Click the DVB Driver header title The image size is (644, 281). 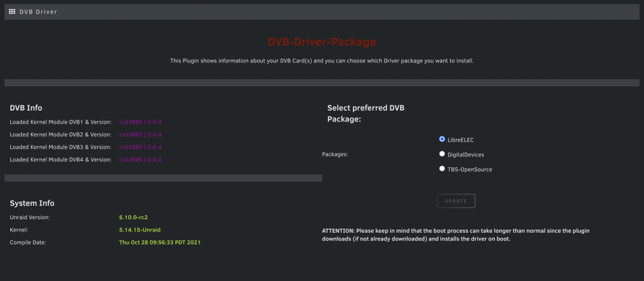pyautogui.click(x=38, y=12)
